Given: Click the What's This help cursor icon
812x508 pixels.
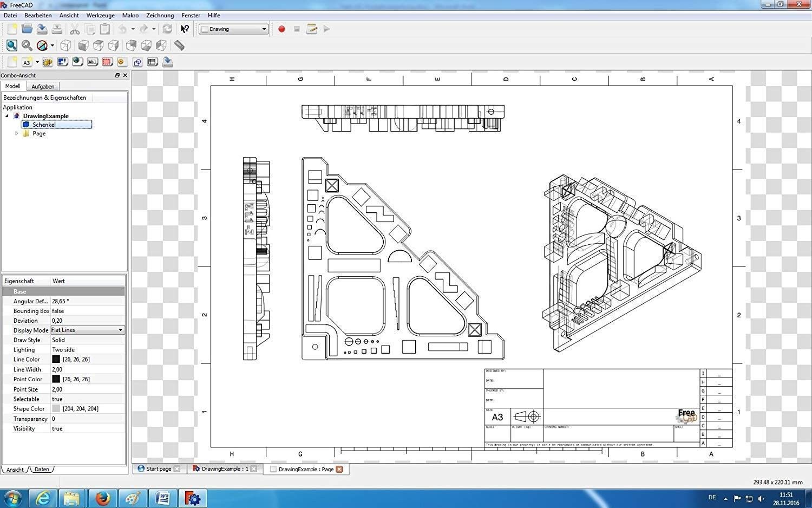Looking at the screenshot, I should coord(185,29).
